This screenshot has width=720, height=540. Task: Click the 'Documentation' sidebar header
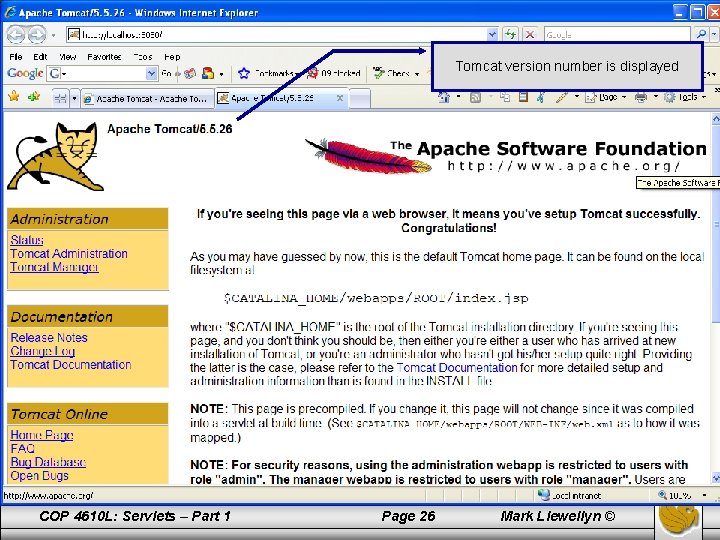[88, 316]
